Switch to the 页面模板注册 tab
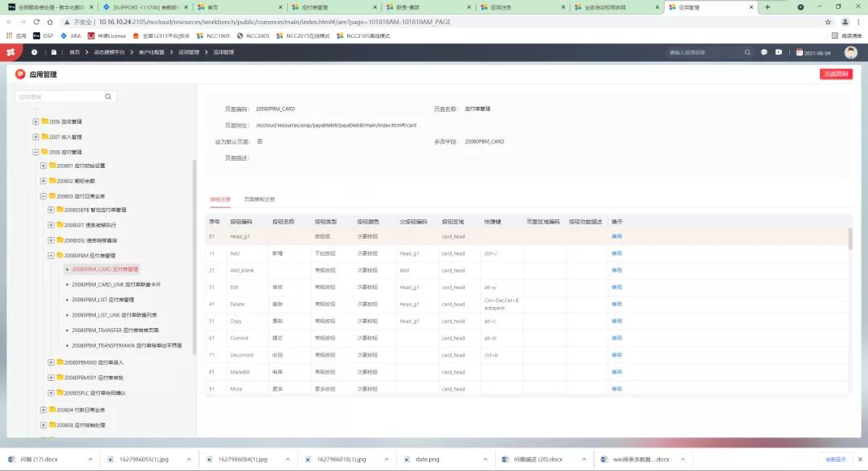The height and width of the screenshot is (471, 868). pyautogui.click(x=259, y=199)
